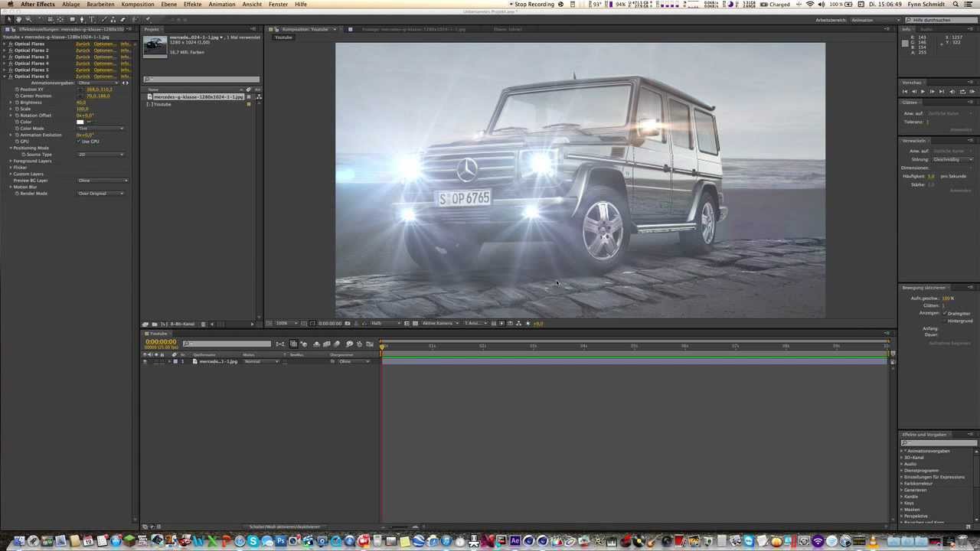
Task: Create a new folder in Project panel
Action: pos(155,324)
